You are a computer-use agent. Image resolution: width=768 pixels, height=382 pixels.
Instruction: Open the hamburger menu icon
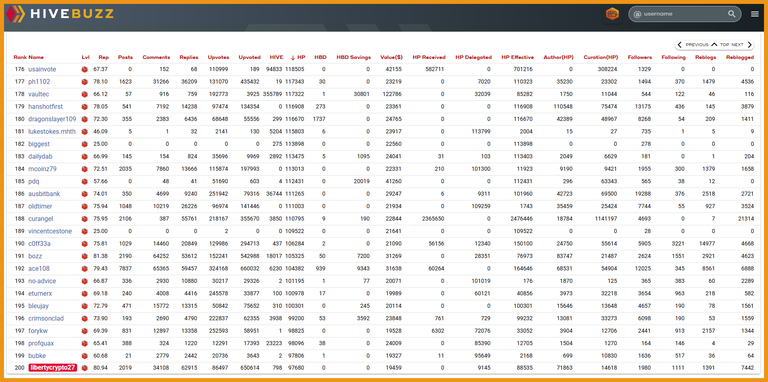pyautogui.click(x=755, y=14)
